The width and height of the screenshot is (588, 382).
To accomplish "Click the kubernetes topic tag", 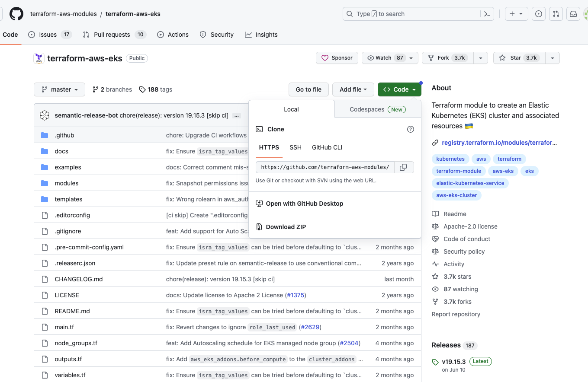I will (450, 159).
